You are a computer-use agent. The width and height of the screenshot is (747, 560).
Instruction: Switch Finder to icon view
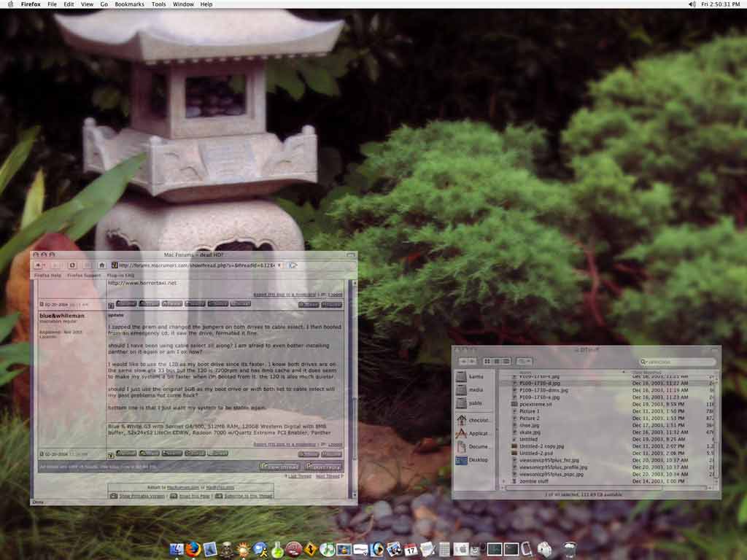487,362
